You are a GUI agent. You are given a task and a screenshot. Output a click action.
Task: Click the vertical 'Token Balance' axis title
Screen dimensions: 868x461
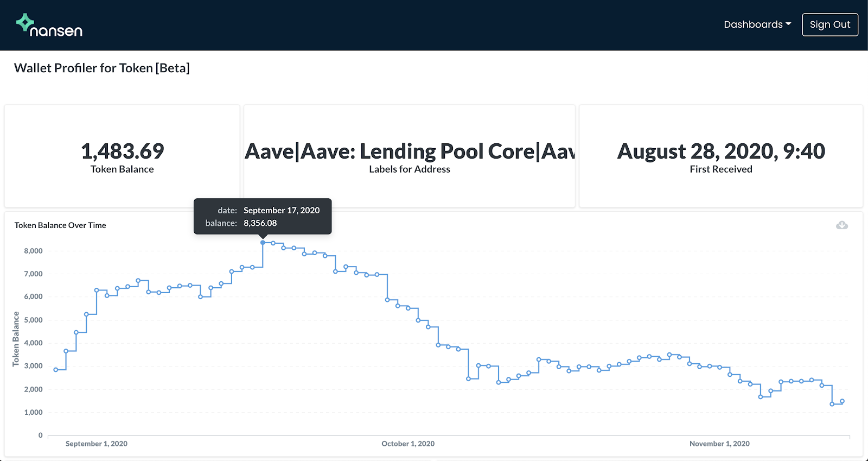click(x=16, y=339)
